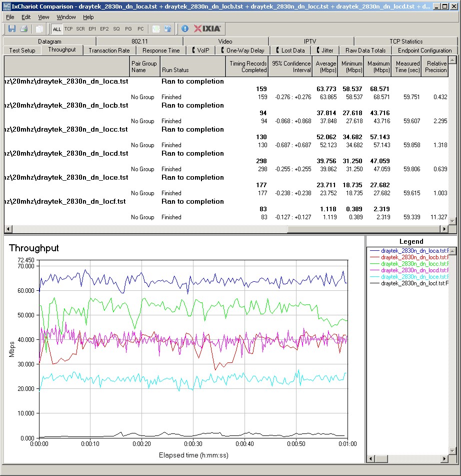
Task: Click the table's horizontal scroll right arrow
Action: click(444, 229)
